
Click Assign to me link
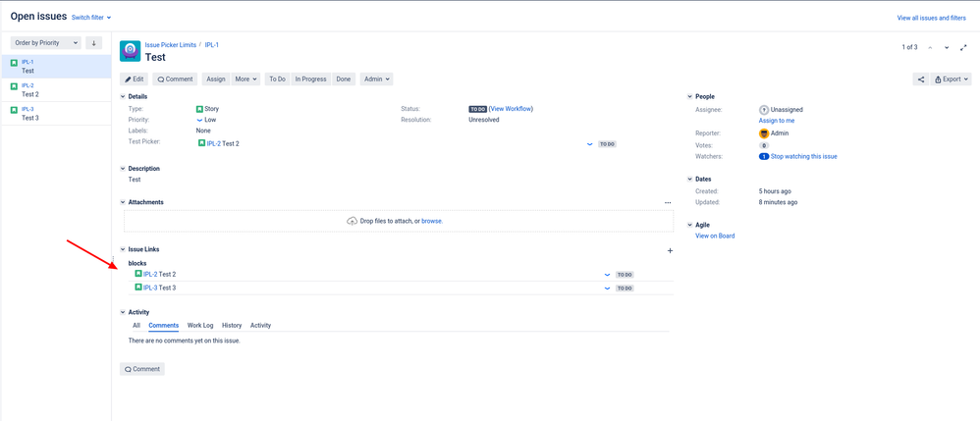[x=777, y=121]
